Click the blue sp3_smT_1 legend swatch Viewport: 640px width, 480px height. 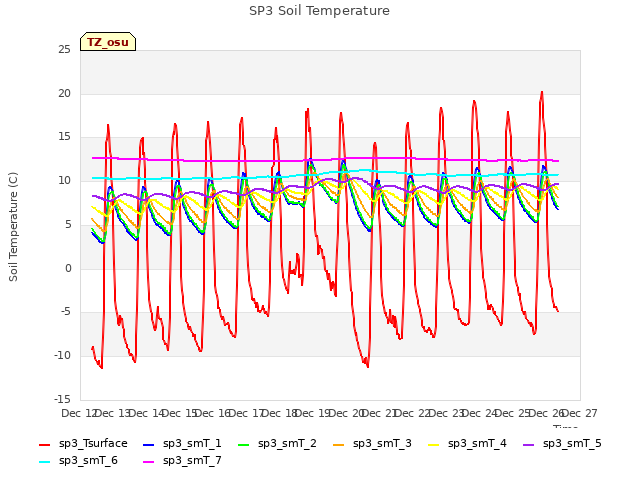point(149,444)
